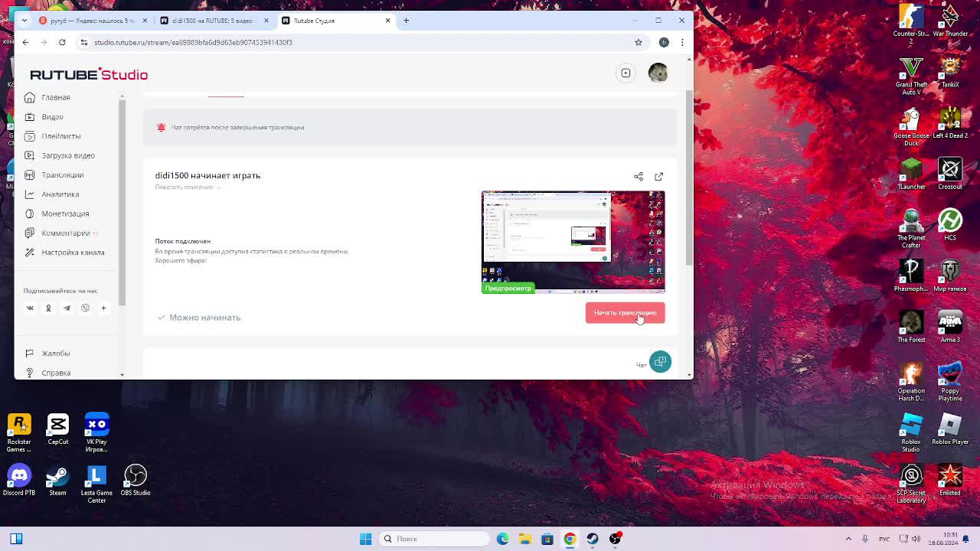The image size is (980, 551).
Task: Open Grand Theft Auto V shortcut
Action: (911, 77)
